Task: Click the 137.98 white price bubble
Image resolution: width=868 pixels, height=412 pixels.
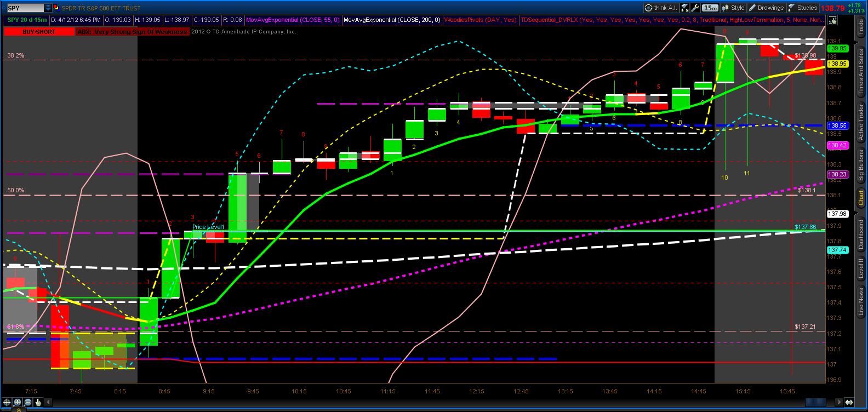Action: 838,214
